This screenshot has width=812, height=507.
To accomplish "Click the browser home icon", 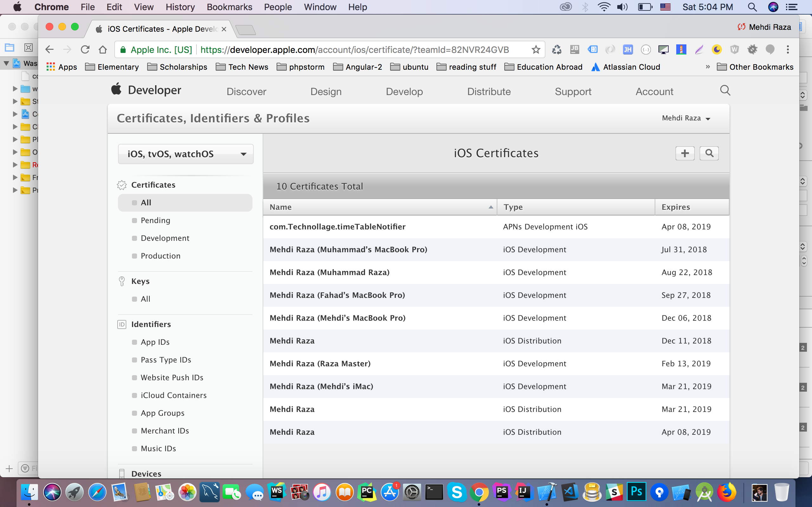I will click(103, 50).
